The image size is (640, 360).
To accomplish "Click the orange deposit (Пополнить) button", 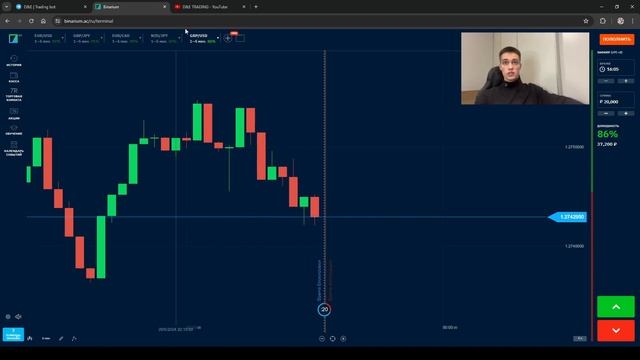I will pyautogui.click(x=617, y=39).
